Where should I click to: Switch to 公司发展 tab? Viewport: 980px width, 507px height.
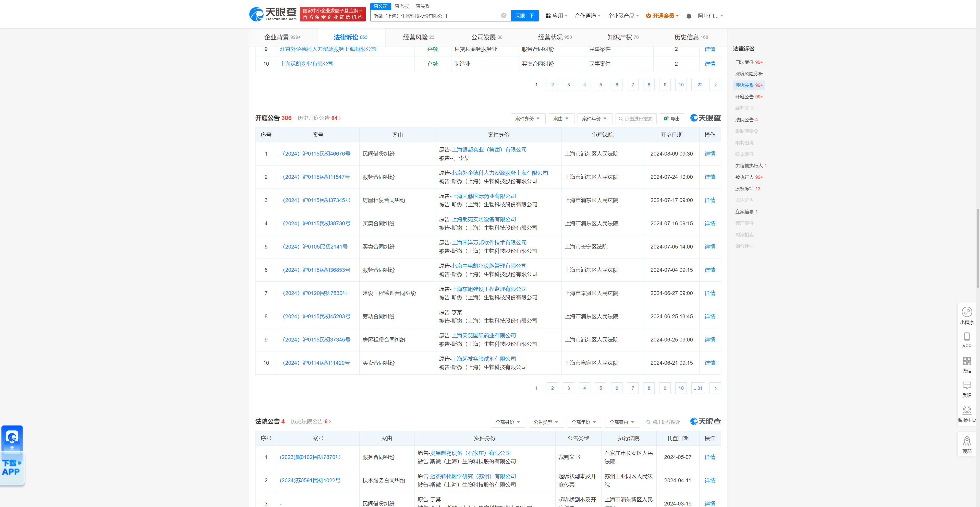coord(487,37)
